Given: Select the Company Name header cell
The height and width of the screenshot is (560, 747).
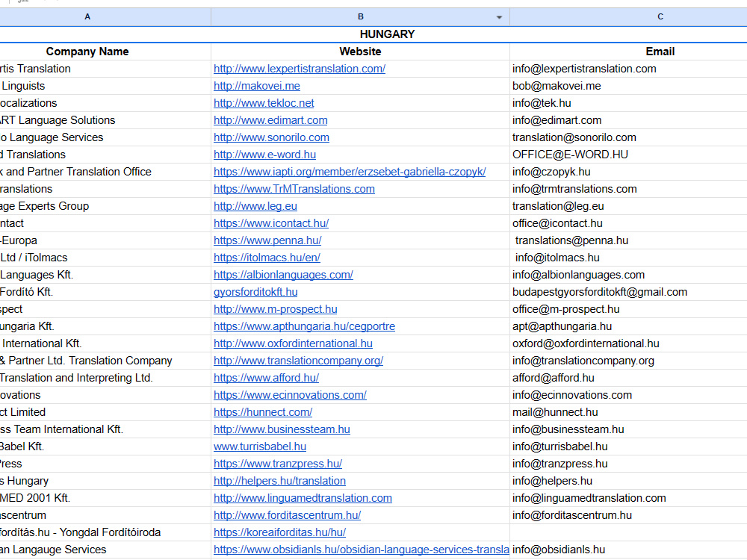Looking at the screenshot, I should click(x=105, y=52).
